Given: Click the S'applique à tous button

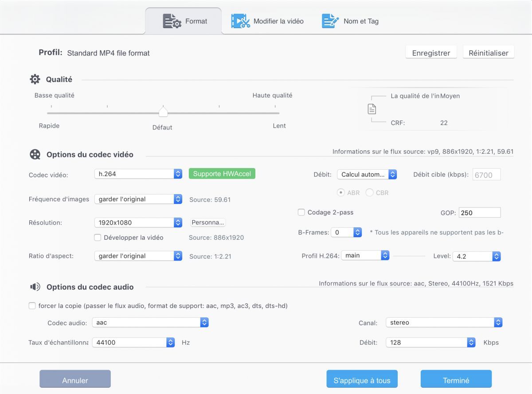Looking at the screenshot, I should [x=362, y=380].
